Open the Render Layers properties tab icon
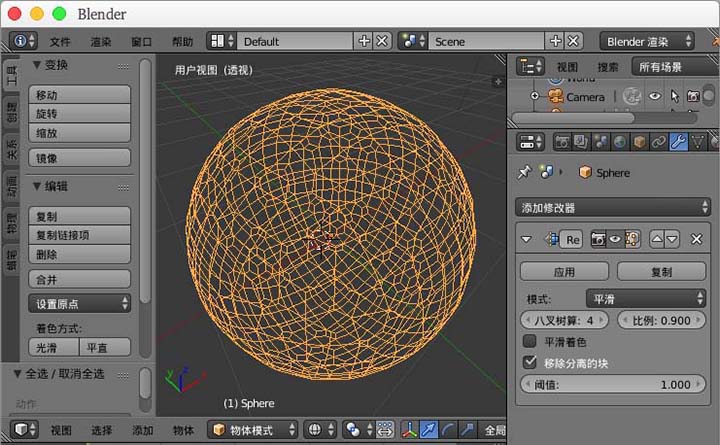The image size is (720, 445). pyautogui.click(x=581, y=142)
